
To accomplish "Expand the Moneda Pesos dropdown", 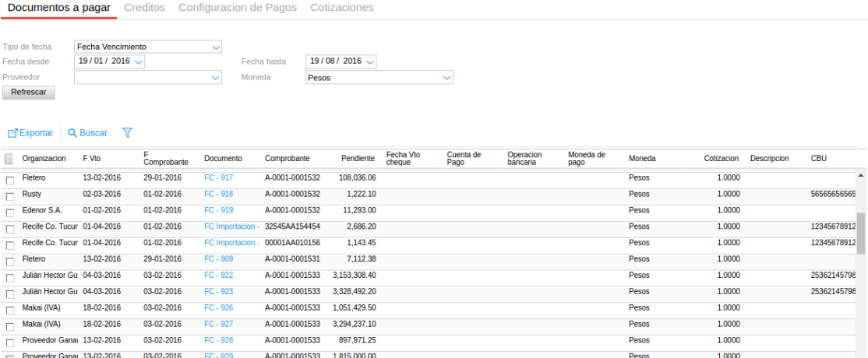I will coord(446,78).
